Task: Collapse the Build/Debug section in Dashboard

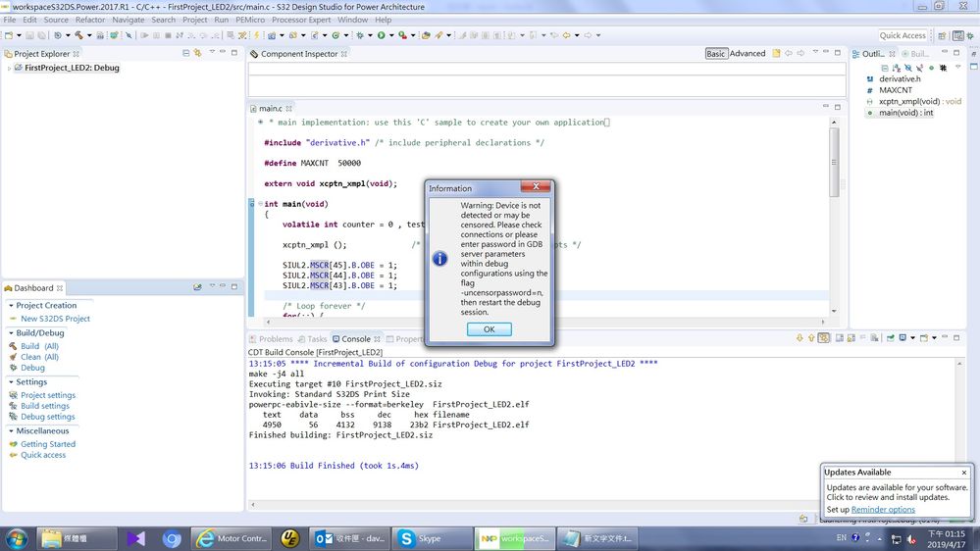Action: coord(11,333)
